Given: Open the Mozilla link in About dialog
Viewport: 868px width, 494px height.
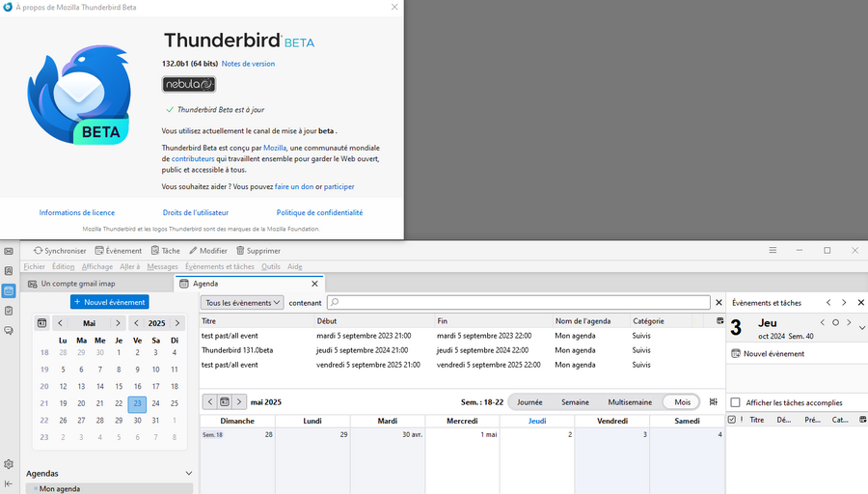Looking at the screenshot, I should [275, 148].
